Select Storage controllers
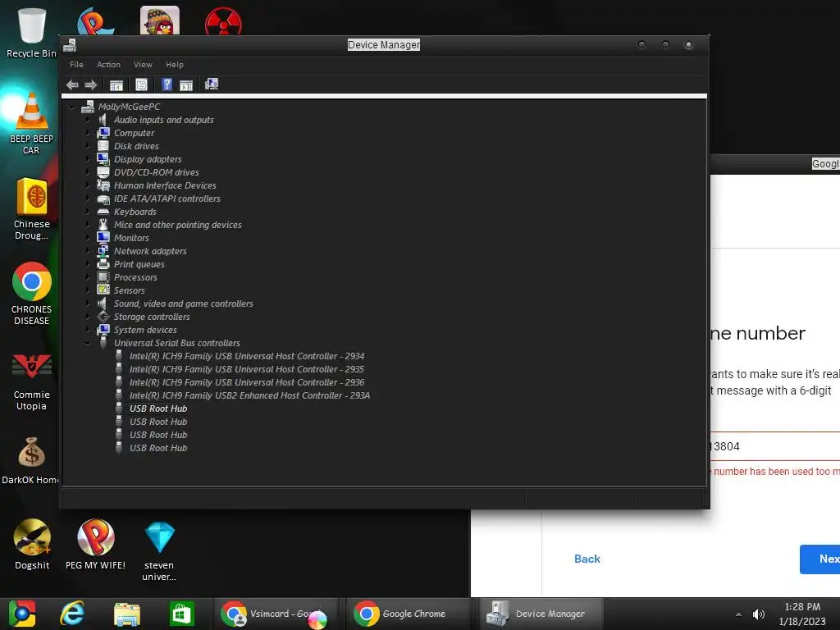840x630 pixels. tap(152, 317)
